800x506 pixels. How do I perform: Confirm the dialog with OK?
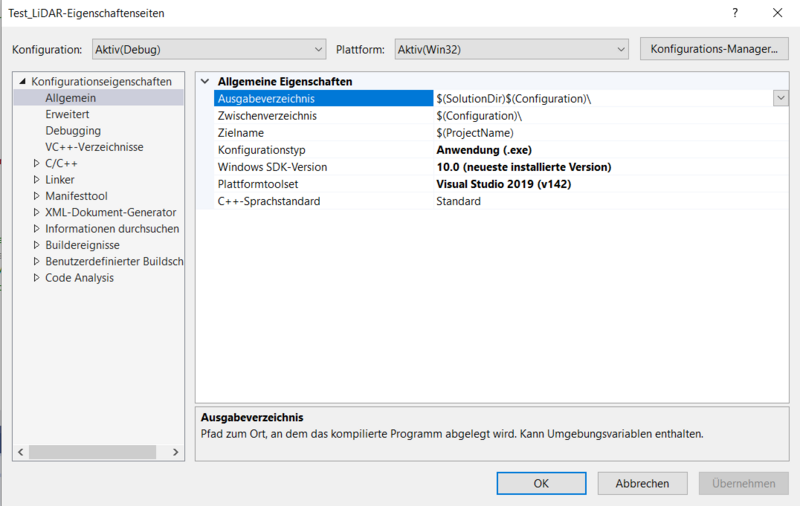click(541, 483)
